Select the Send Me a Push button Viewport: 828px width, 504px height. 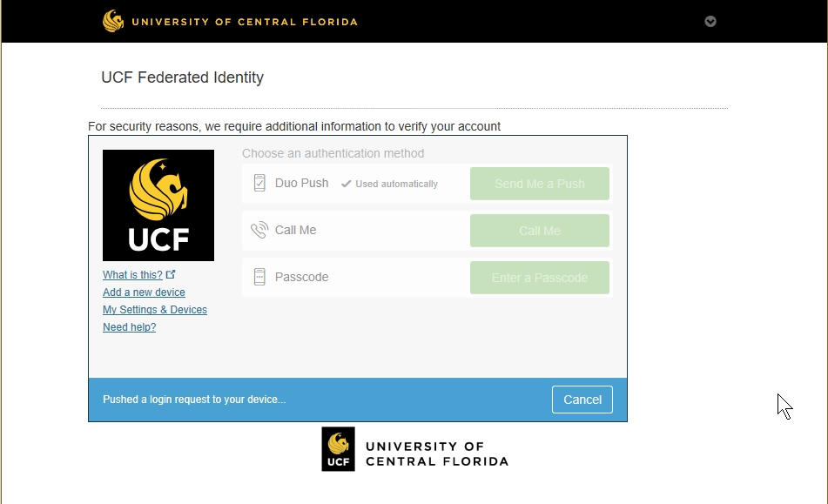point(540,184)
